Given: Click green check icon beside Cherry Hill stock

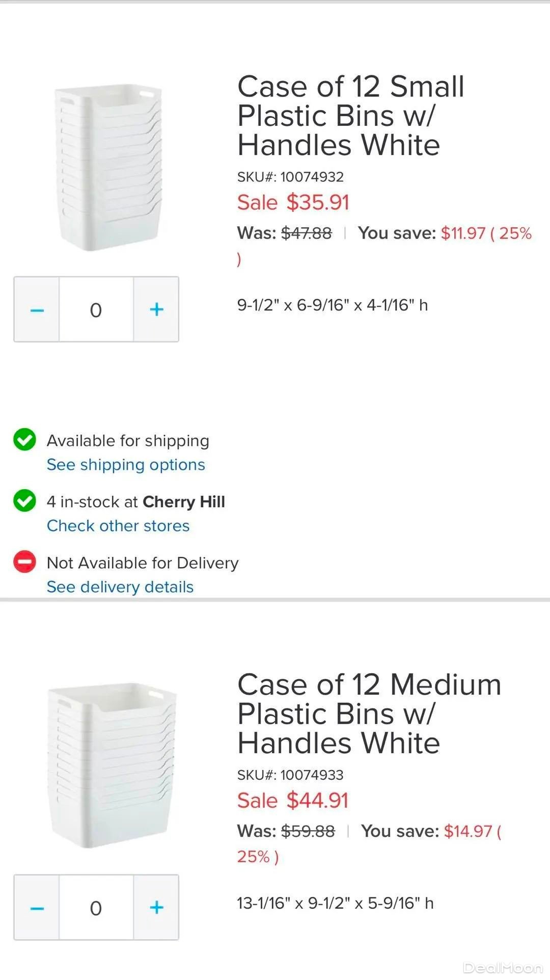Looking at the screenshot, I should pyautogui.click(x=24, y=501).
